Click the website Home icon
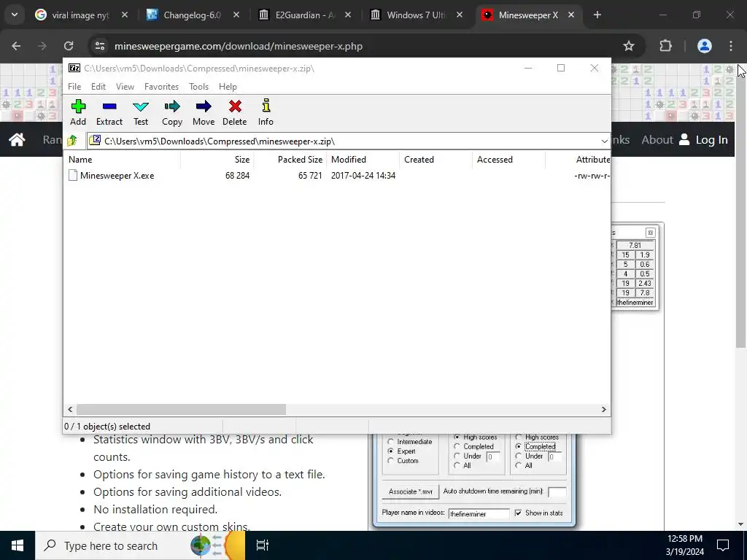This screenshot has height=560, width=747. click(x=18, y=139)
